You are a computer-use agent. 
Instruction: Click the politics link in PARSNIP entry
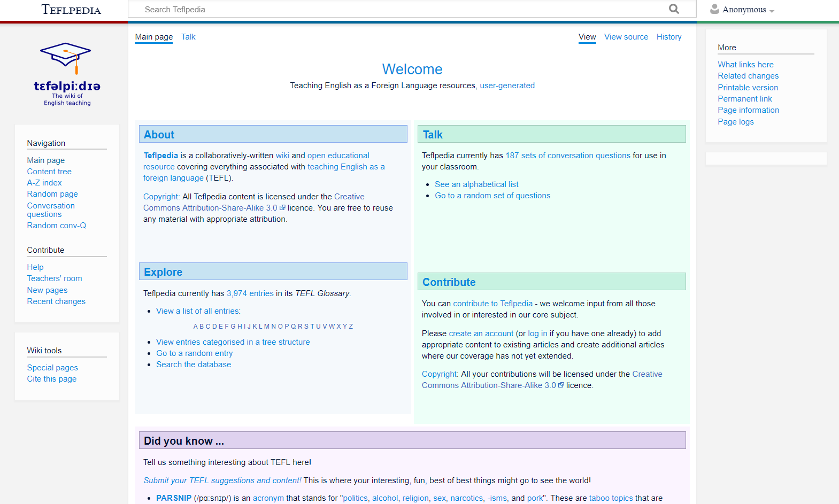point(356,498)
